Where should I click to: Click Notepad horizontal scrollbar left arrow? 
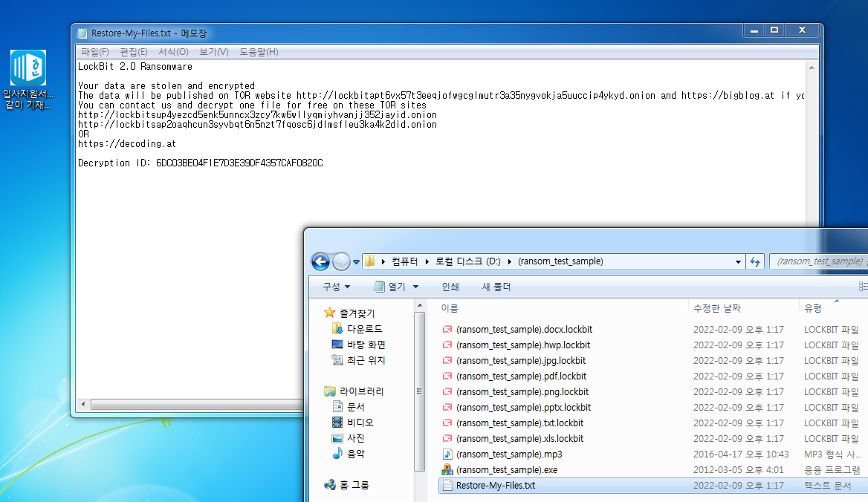(83, 404)
